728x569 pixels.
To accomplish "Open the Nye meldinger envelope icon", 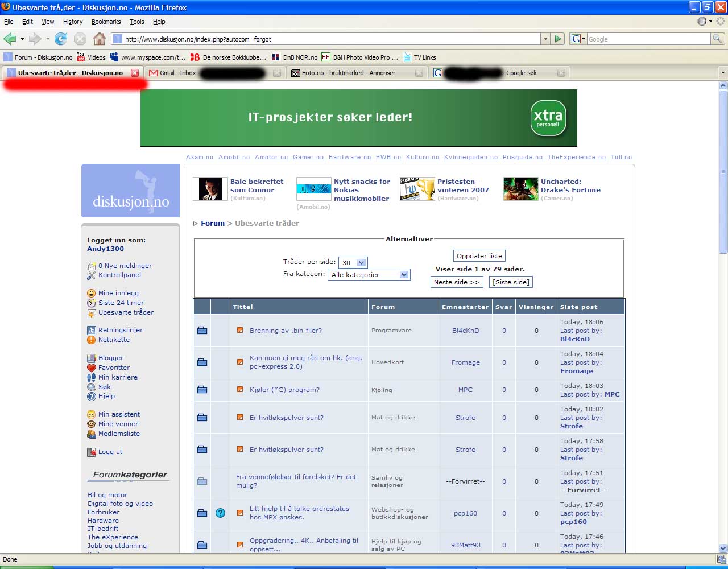I will coord(92,266).
